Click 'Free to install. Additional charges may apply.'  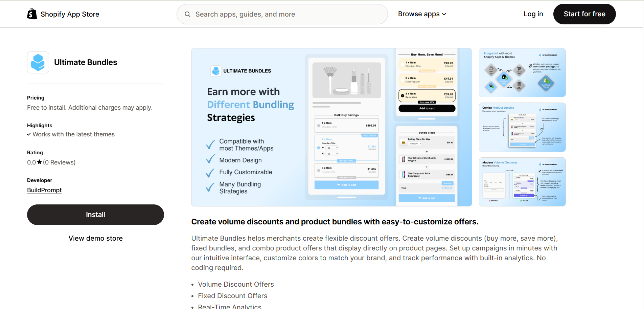coord(90,108)
